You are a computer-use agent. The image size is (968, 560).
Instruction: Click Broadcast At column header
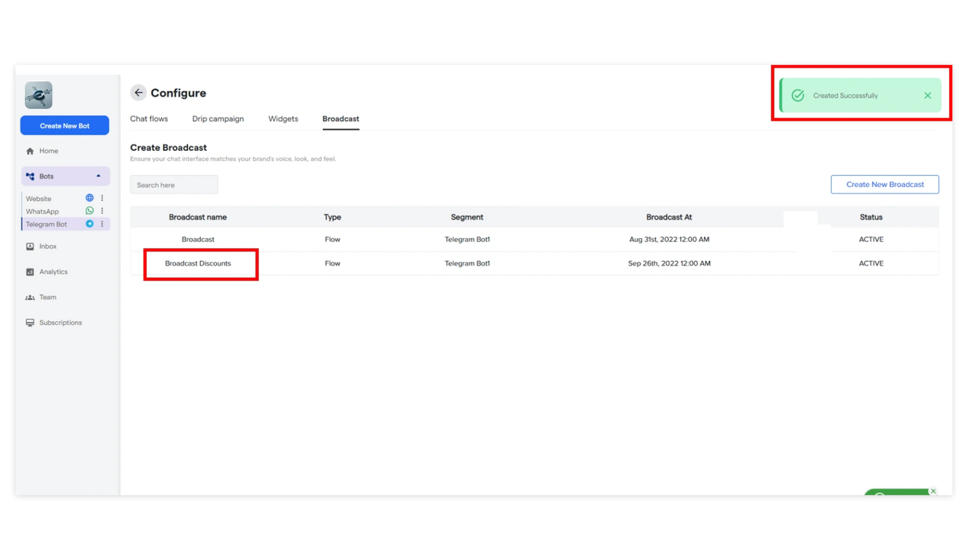[669, 217]
